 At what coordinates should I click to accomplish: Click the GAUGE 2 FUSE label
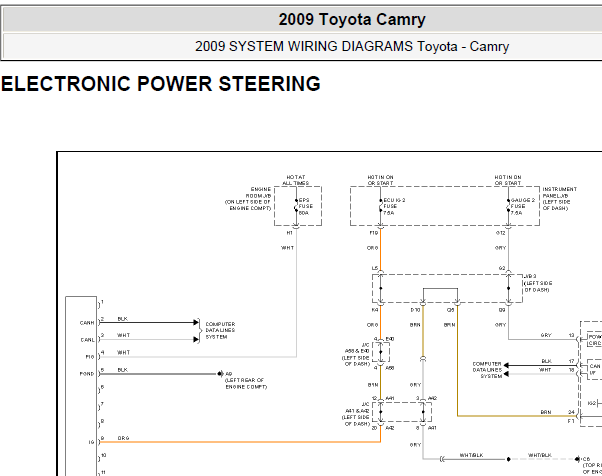[x=523, y=207]
